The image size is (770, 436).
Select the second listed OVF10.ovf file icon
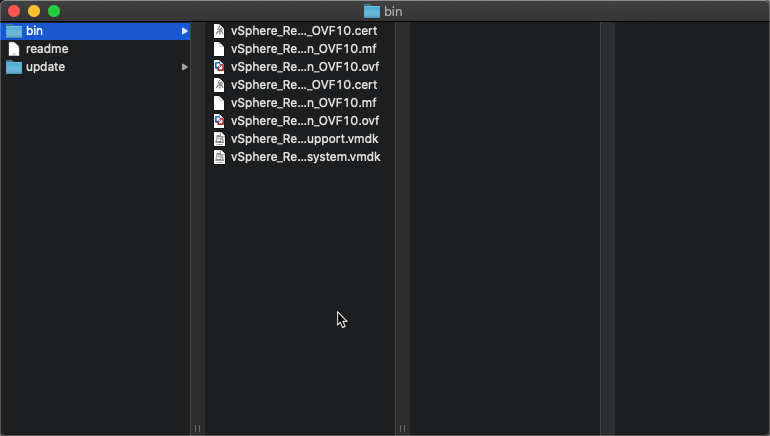click(x=219, y=121)
